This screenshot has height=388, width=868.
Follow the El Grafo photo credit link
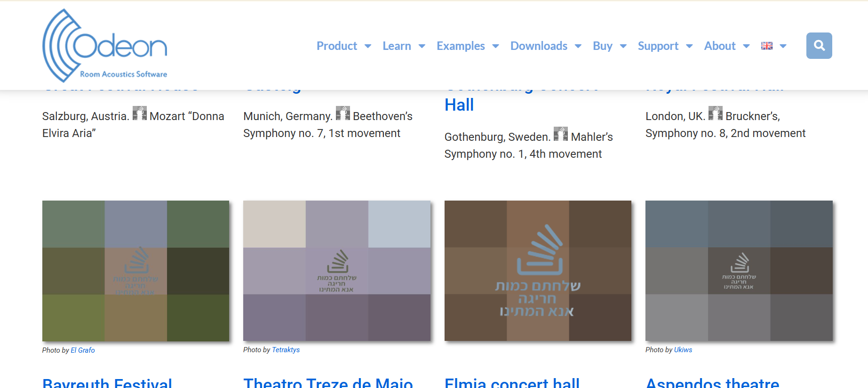pyautogui.click(x=83, y=350)
